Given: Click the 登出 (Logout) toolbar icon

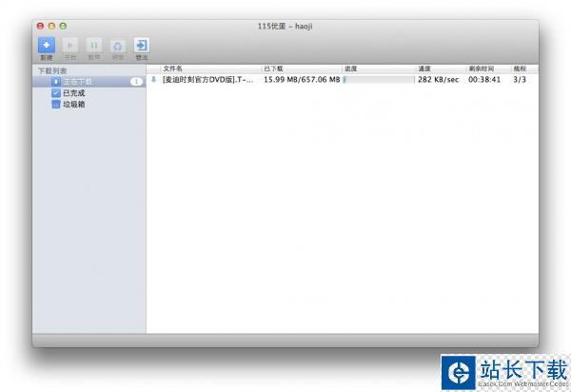Looking at the screenshot, I should 142,45.
